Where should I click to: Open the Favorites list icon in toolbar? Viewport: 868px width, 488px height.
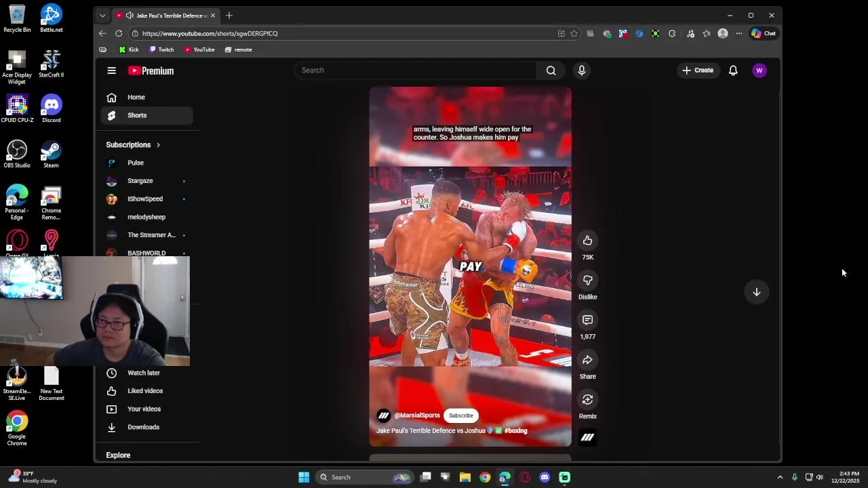tap(707, 33)
